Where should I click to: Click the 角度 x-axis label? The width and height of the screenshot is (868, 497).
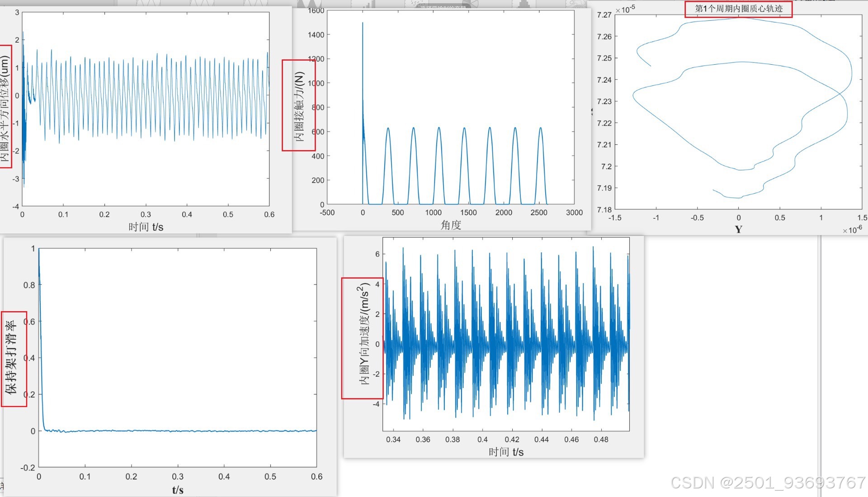[x=451, y=225]
